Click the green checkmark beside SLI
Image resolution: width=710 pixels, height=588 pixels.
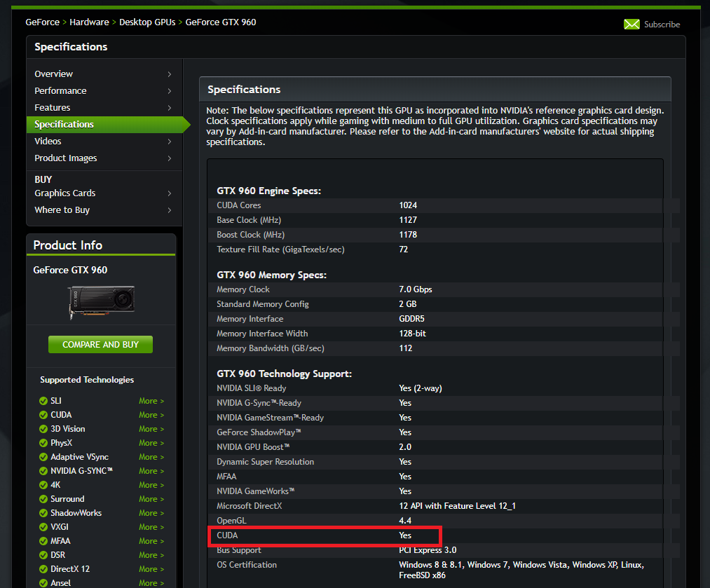click(43, 401)
